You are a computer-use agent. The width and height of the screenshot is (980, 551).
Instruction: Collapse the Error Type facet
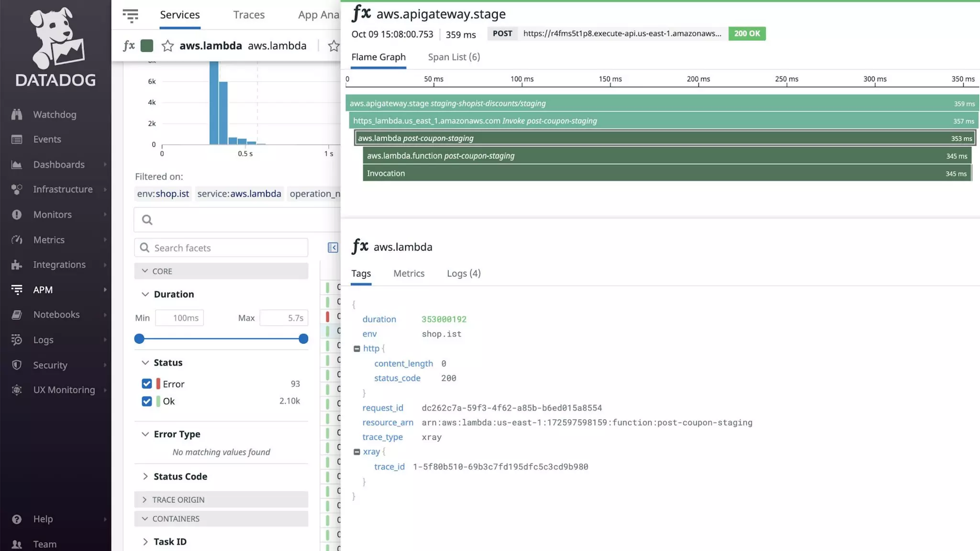click(145, 434)
